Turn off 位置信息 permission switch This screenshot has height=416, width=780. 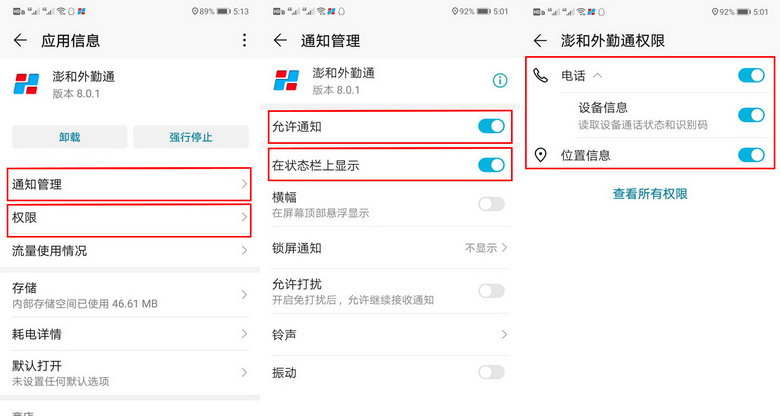(x=751, y=155)
